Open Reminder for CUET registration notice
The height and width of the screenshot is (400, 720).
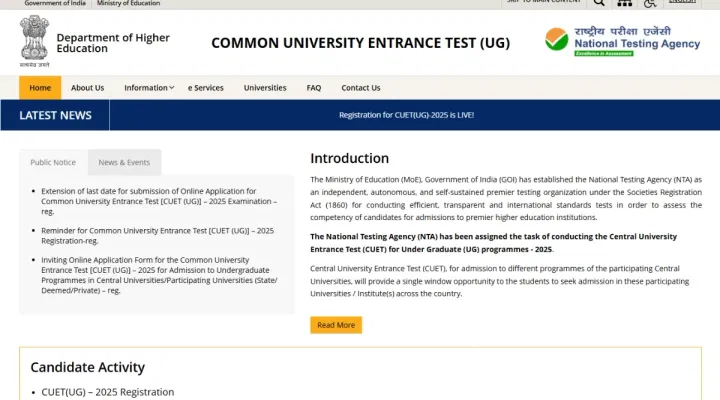158,236
